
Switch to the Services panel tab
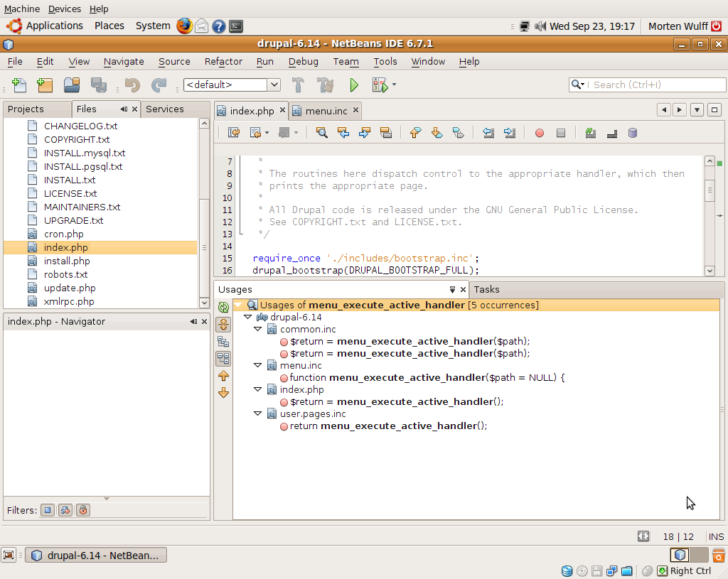coord(165,109)
